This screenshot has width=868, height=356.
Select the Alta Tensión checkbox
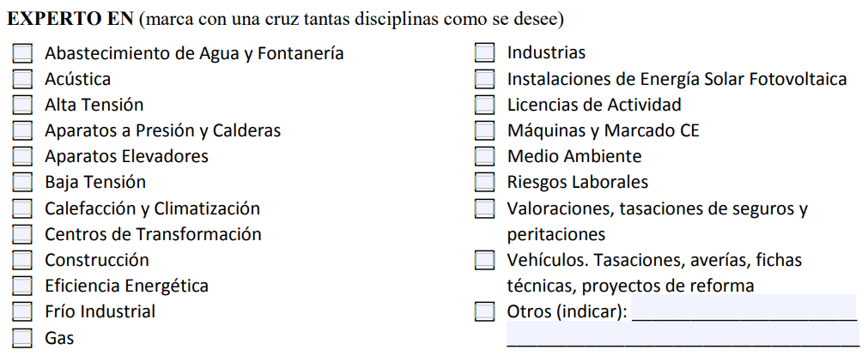click(22, 105)
